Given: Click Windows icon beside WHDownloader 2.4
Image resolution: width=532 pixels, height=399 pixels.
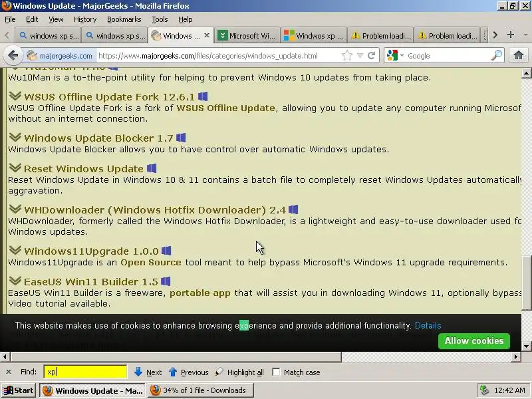Looking at the screenshot, I should coord(293,209).
